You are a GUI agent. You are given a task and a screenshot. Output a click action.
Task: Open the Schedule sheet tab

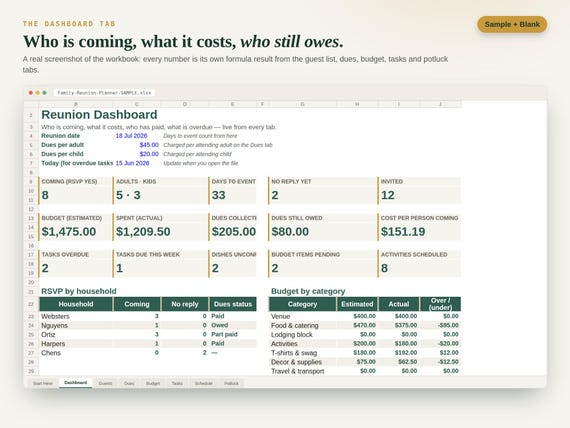point(204,383)
